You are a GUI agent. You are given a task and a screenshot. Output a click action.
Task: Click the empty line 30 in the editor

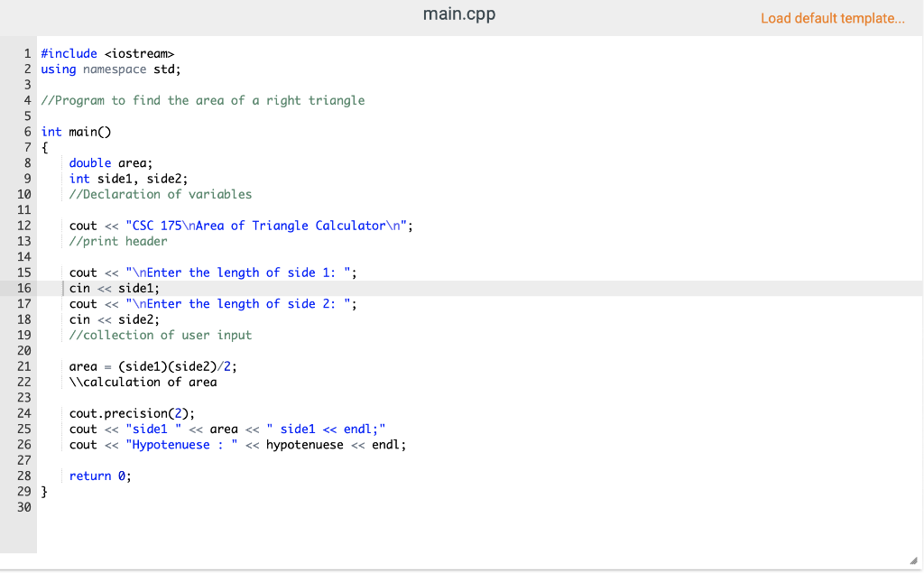point(180,507)
